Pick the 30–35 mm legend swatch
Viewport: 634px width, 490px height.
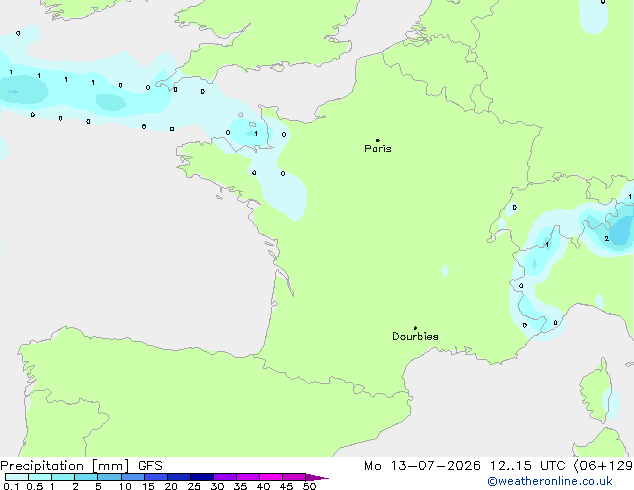(x=224, y=477)
